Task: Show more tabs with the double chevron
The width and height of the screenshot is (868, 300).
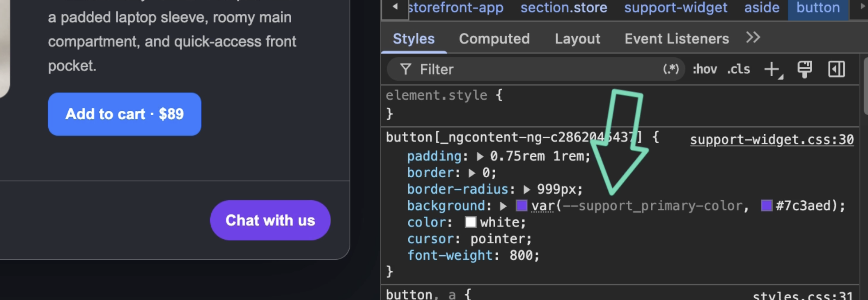Action: tap(753, 38)
